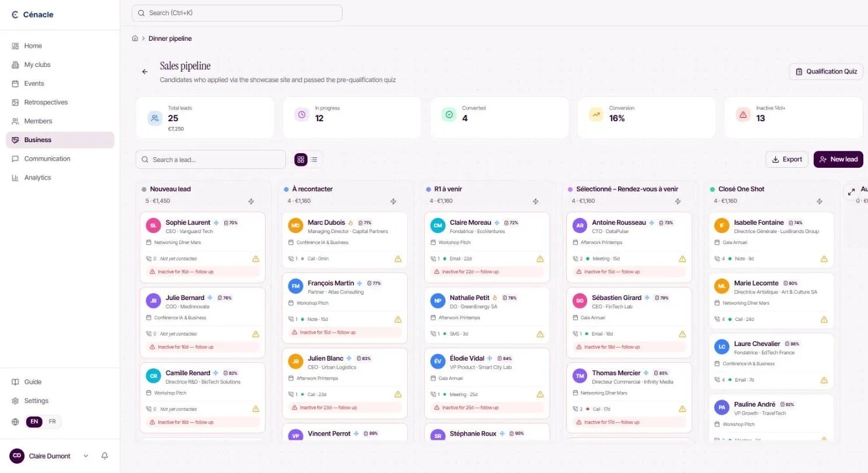
Task: Open Communication in the sidebar
Action: [60, 158]
